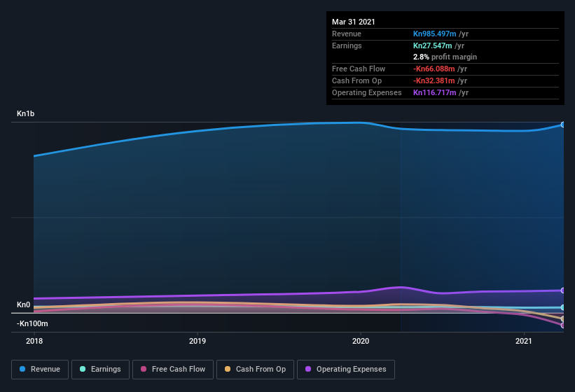This screenshot has height=392, width=575.
Task: Click the Mar 31 2021 tooltip date
Action: point(354,22)
